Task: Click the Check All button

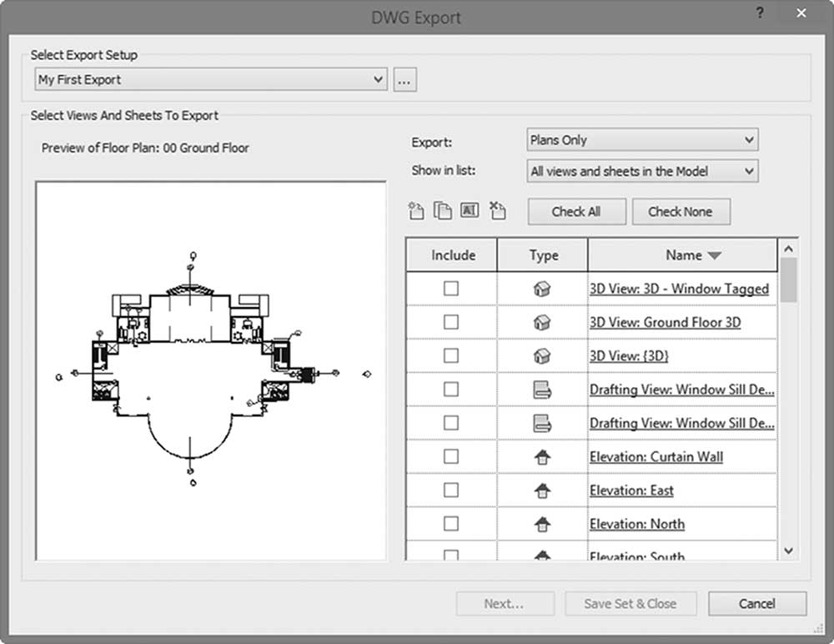Action: [x=576, y=212]
